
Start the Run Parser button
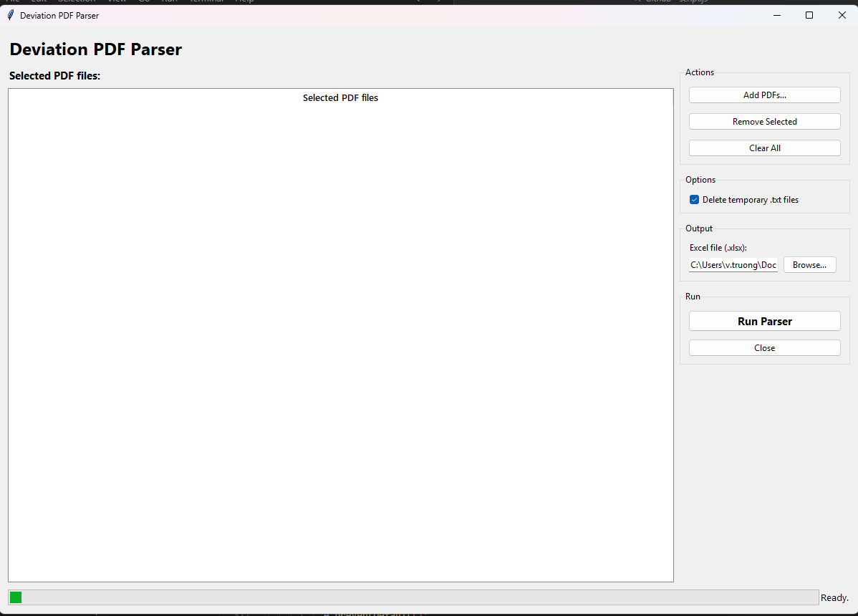coord(764,321)
